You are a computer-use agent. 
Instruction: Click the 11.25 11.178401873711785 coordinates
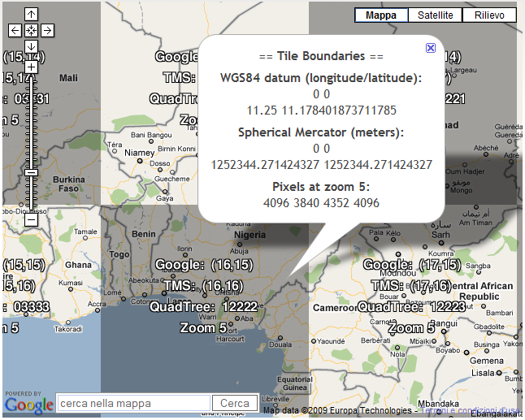(x=322, y=110)
